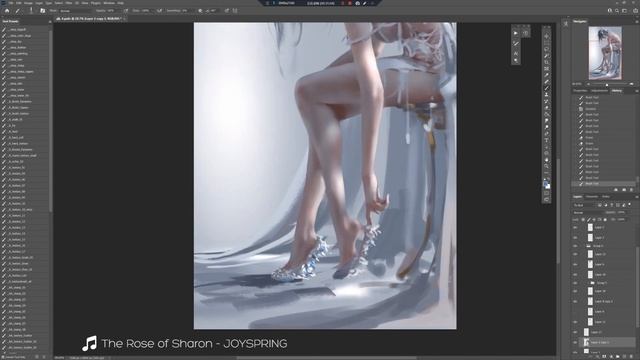Expand the lower group in Layers panel
The image size is (640, 360).
(x=589, y=283)
